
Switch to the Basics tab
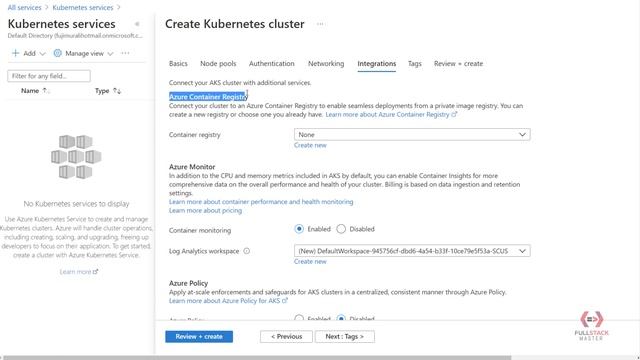click(x=178, y=64)
